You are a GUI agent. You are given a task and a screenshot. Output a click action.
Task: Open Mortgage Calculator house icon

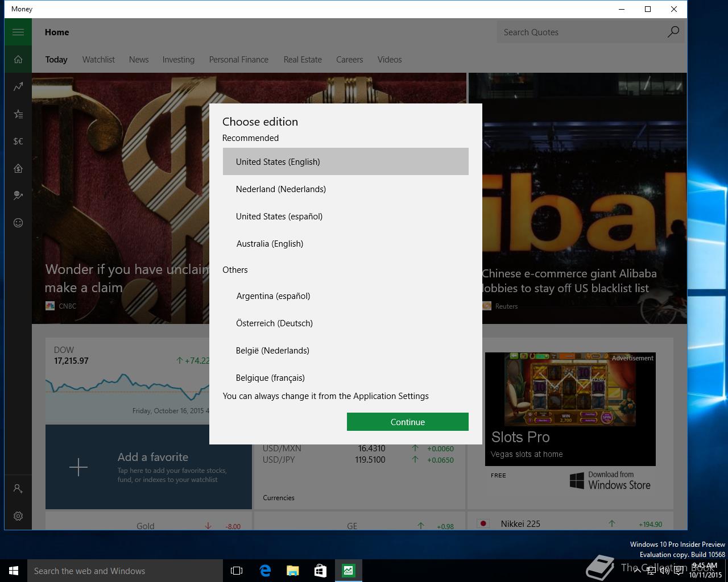pos(18,168)
